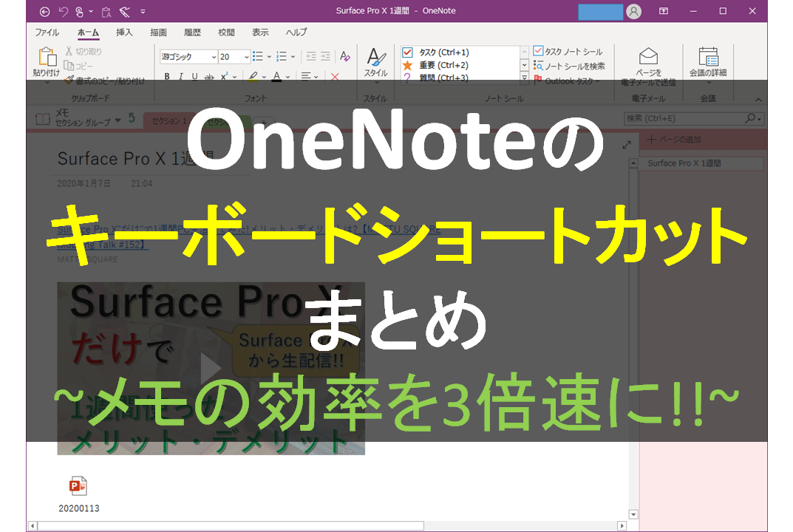The width and height of the screenshot is (793, 532).
Task: Open the 20200113 PowerPoint attachment
Action: (x=78, y=494)
